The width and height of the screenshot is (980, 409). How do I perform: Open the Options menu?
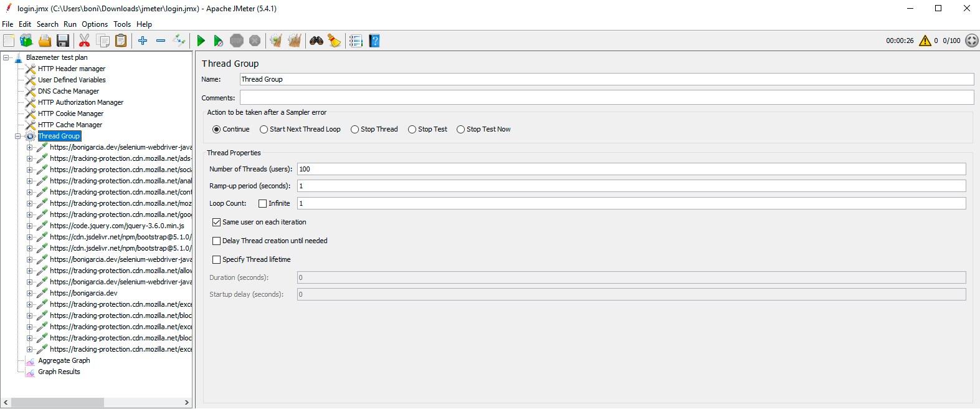click(x=95, y=24)
